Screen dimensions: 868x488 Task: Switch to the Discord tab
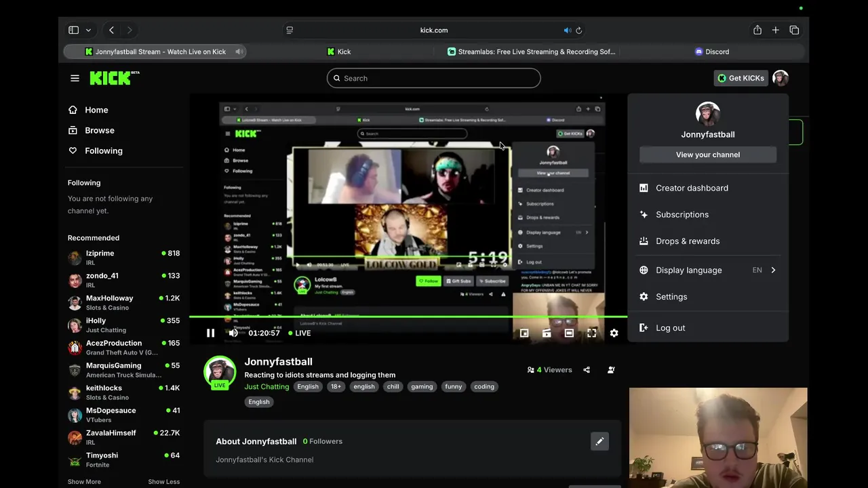point(712,52)
